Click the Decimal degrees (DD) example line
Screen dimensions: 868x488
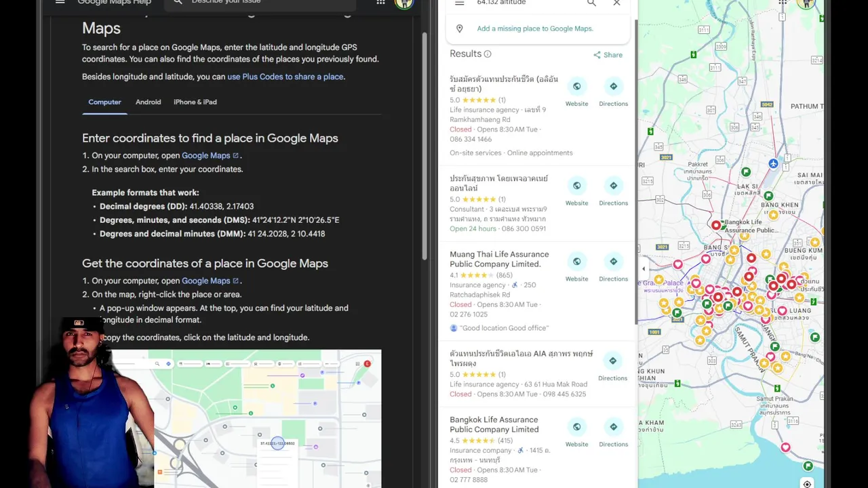tap(176, 206)
